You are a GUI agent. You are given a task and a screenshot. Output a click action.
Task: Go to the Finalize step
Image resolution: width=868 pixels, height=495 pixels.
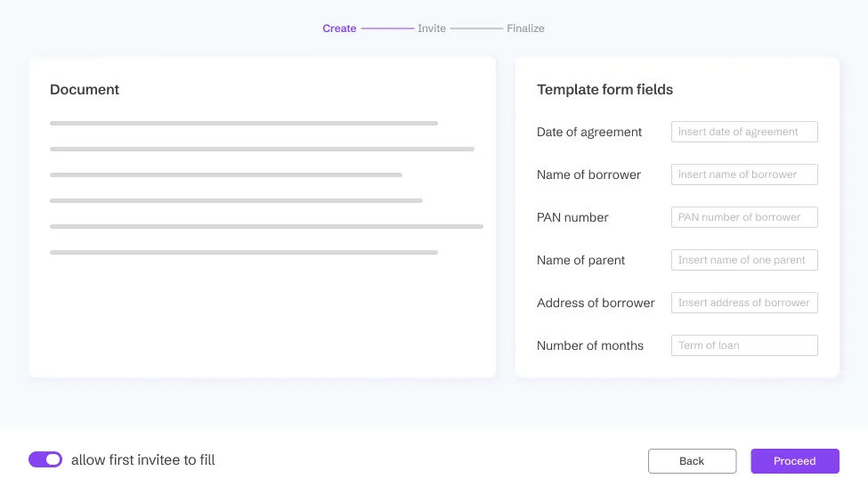[x=525, y=28]
